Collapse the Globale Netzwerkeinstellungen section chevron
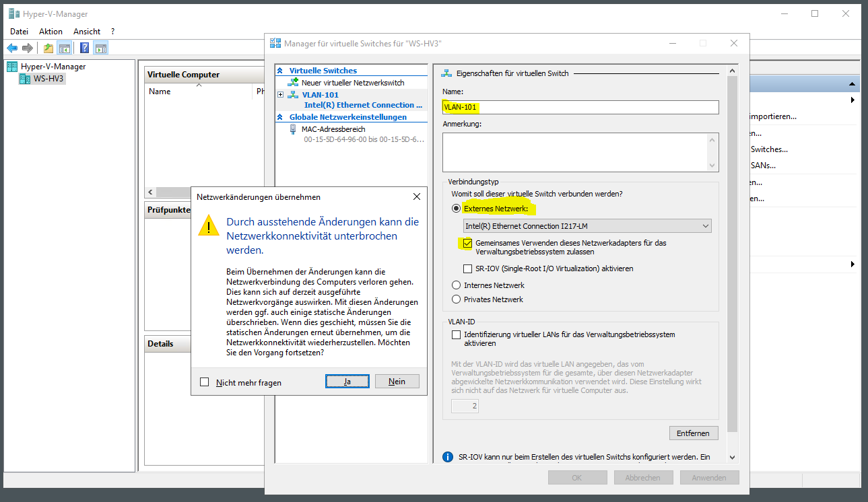This screenshot has width=868, height=502. (x=280, y=117)
